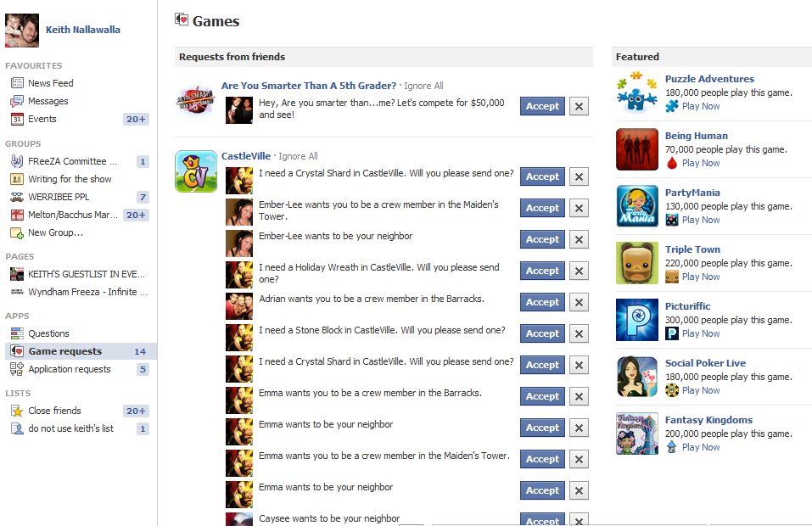Image resolution: width=812 pixels, height=526 pixels.
Task: Open Keith Nallawalla's profile picture
Action: click(x=22, y=31)
